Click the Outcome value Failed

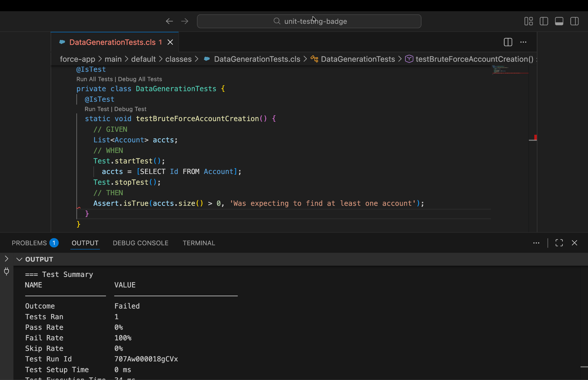point(127,306)
